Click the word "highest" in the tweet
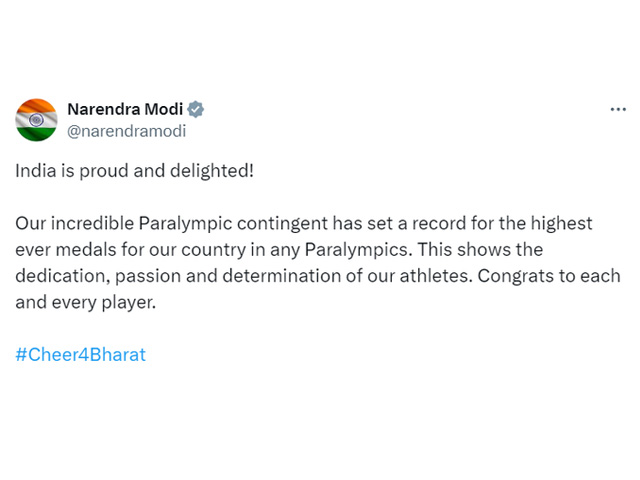This screenshot has width=640, height=480. point(561,223)
